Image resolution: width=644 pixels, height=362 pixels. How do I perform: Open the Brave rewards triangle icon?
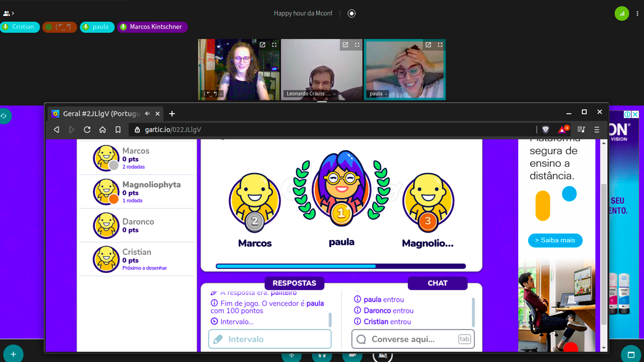pos(562,129)
